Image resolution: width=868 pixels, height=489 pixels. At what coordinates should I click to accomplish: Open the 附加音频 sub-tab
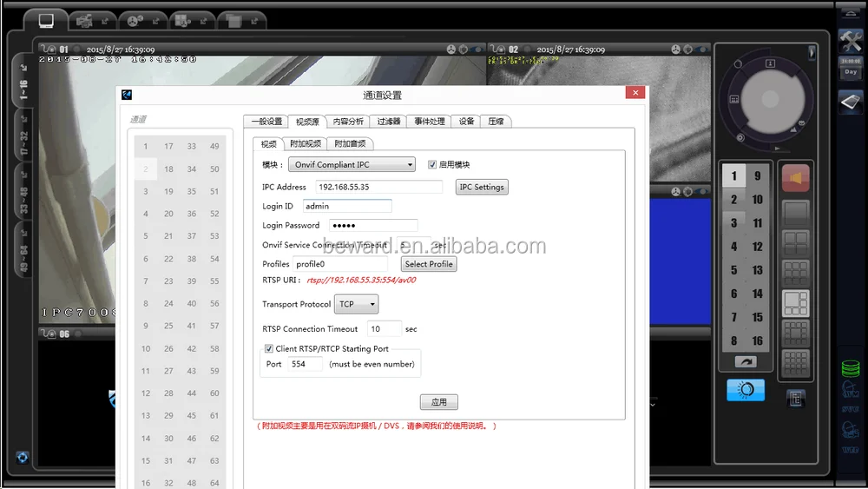[x=350, y=143]
